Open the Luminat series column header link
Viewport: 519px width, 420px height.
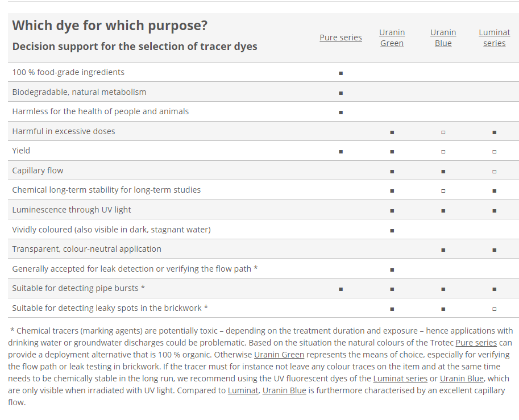pyautogui.click(x=494, y=38)
